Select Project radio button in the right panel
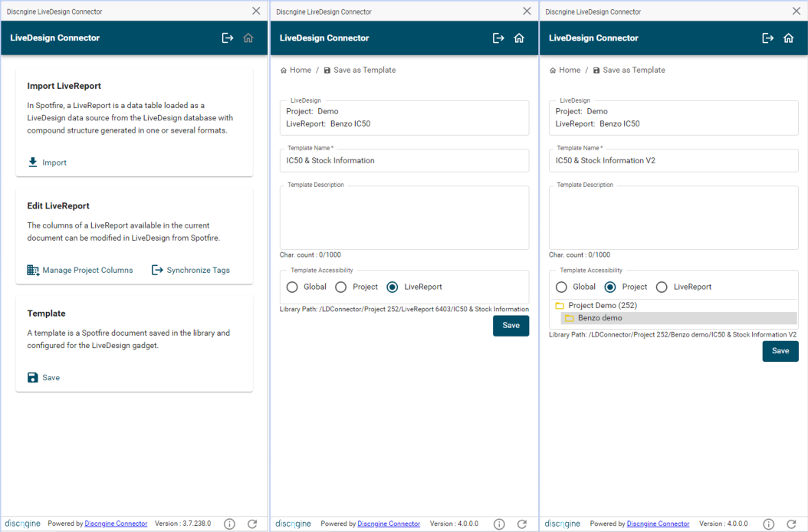808x532 pixels. [610, 287]
